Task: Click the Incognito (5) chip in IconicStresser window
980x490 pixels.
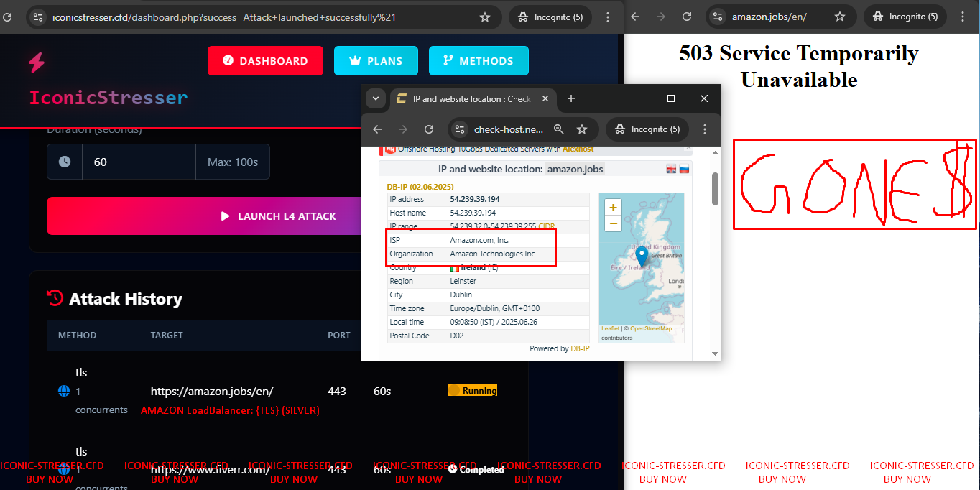Action: coord(551,17)
